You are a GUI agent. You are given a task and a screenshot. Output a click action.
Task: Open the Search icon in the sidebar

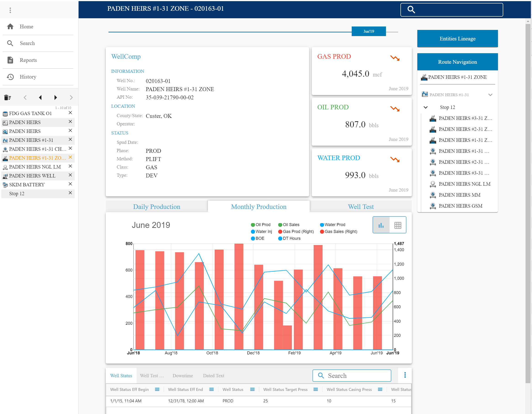coord(11,43)
